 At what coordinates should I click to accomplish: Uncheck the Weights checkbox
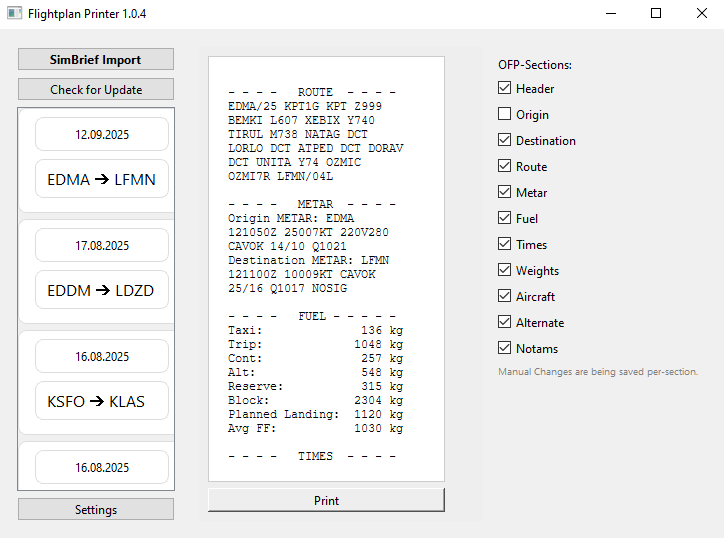tap(505, 270)
